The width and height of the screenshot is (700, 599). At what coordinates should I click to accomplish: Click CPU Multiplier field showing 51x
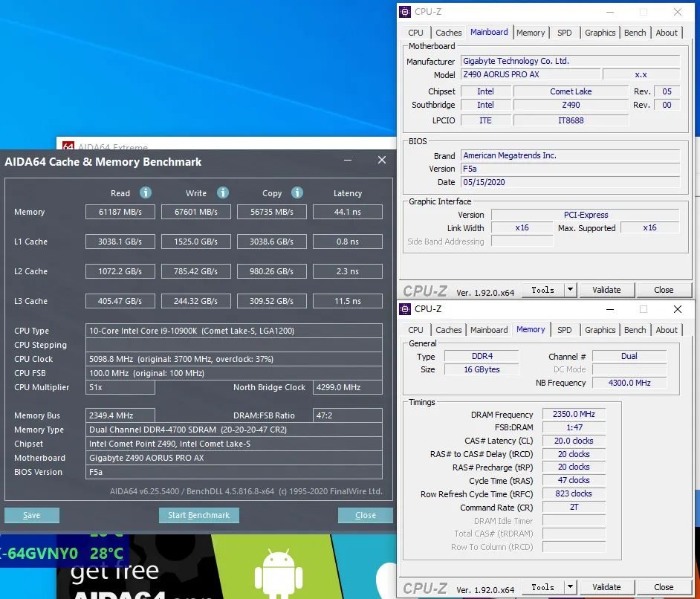tap(120, 387)
